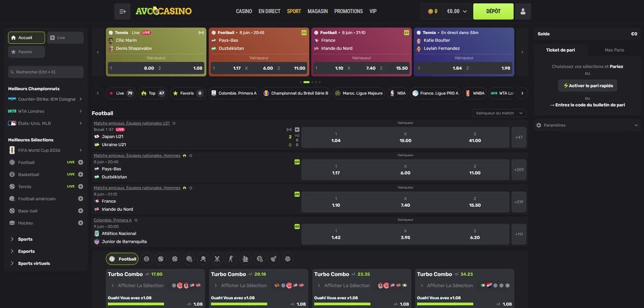
Task: Toggle the star beside the Pays-Bas match league
Action: click(191, 155)
